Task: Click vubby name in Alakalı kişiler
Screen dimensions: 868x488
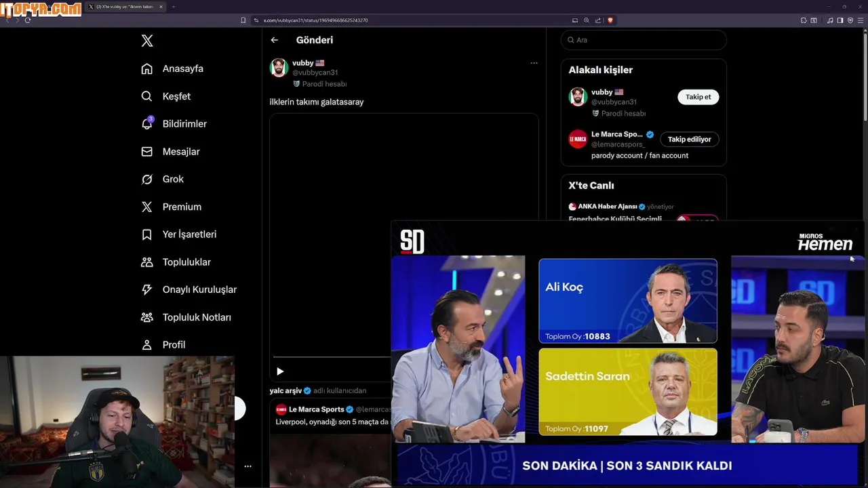Action: (601, 92)
